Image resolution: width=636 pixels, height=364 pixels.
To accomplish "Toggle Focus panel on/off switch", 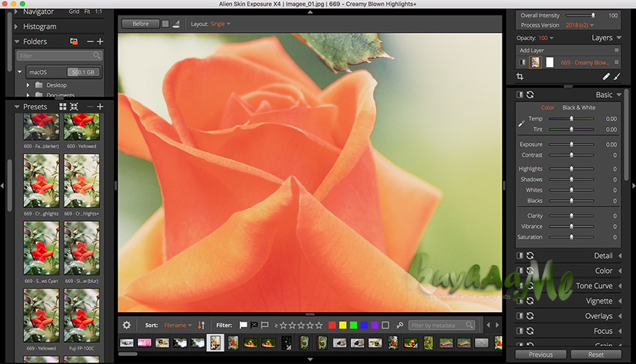I will (x=520, y=330).
